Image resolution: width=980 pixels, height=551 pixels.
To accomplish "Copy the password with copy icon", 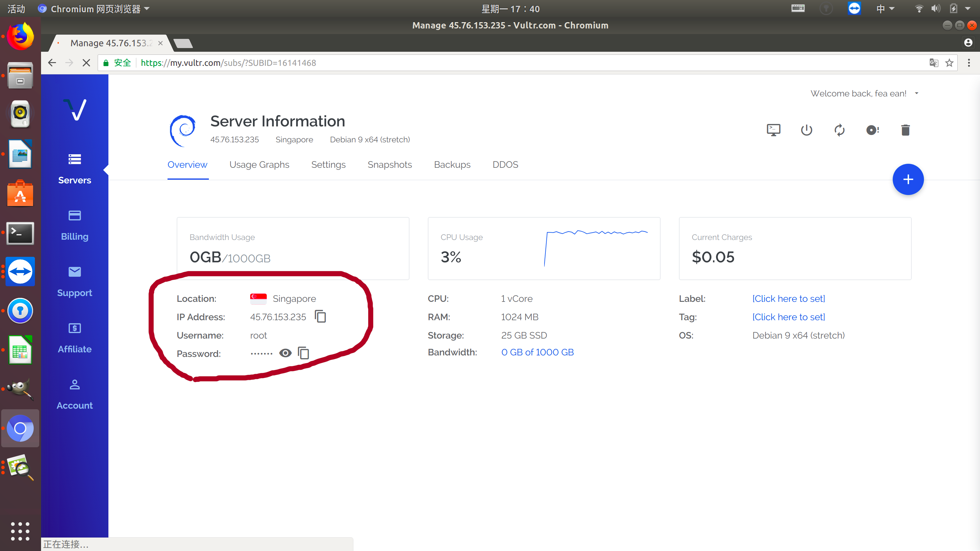I will pyautogui.click(x=303, y=353).
